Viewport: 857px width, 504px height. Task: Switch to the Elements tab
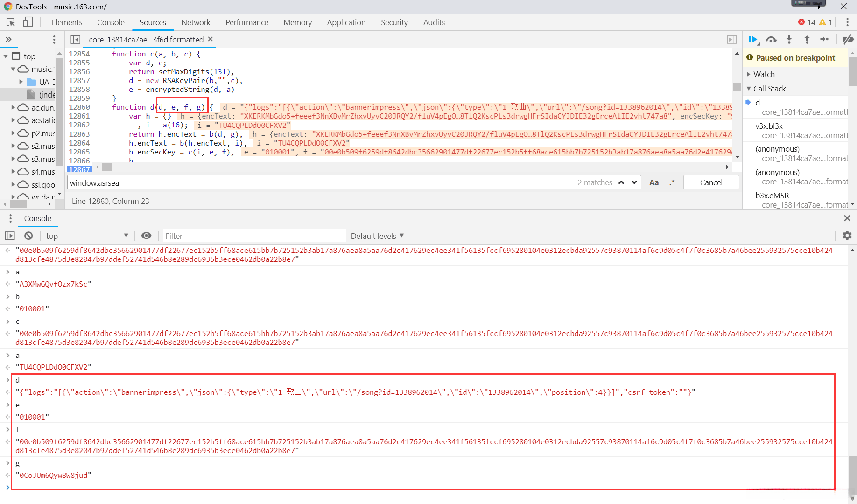pyautogui.click(x=67, y=22)
